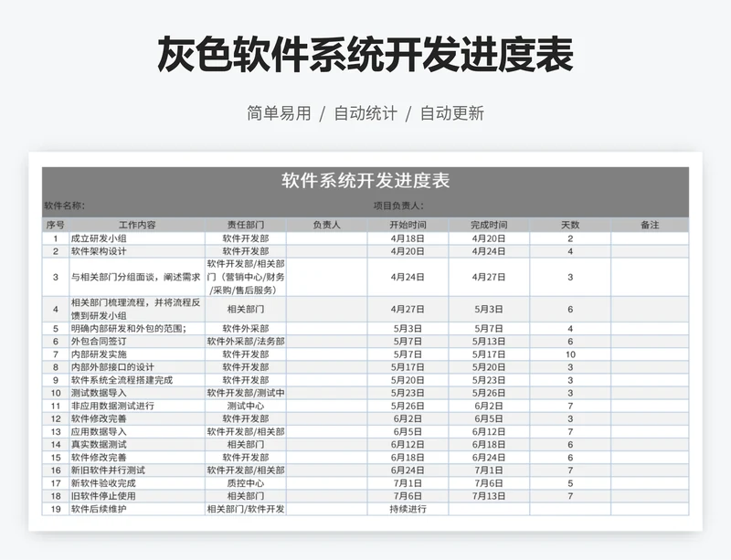The image size is (731, 560).
Task: Click the 序号 column header
Action: click(56, 225)
